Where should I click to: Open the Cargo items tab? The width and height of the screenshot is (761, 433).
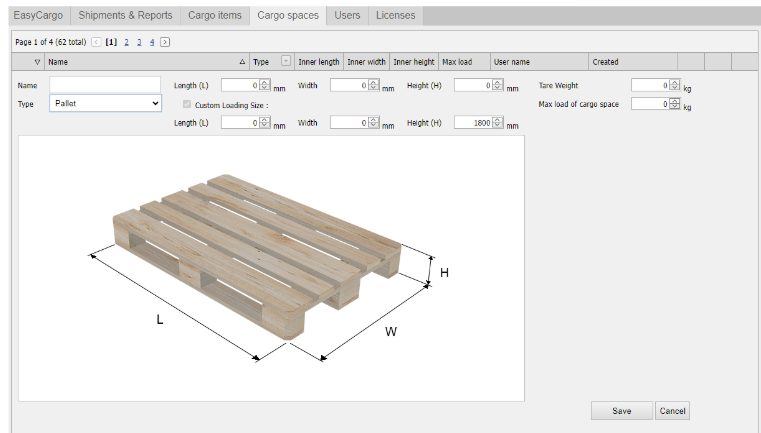click(213, 15)
